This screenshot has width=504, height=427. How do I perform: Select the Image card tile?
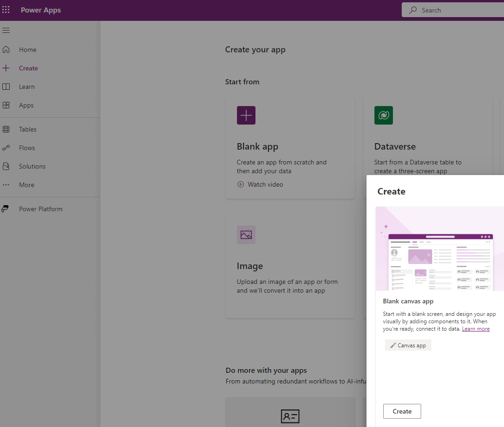pyautogui.click(x=290, y=266)
